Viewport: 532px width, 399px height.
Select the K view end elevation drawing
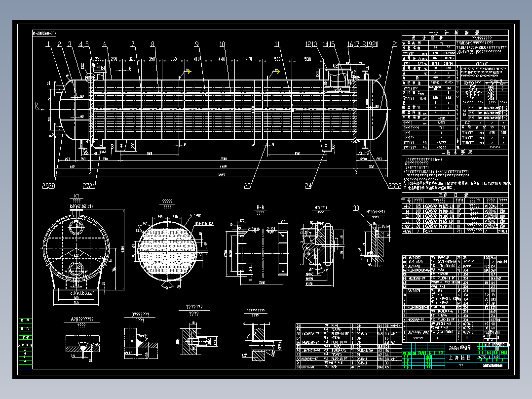76,253
